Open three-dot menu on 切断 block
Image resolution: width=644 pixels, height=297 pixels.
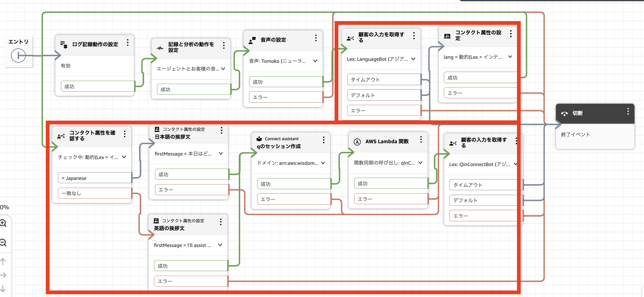pos(628,111)
